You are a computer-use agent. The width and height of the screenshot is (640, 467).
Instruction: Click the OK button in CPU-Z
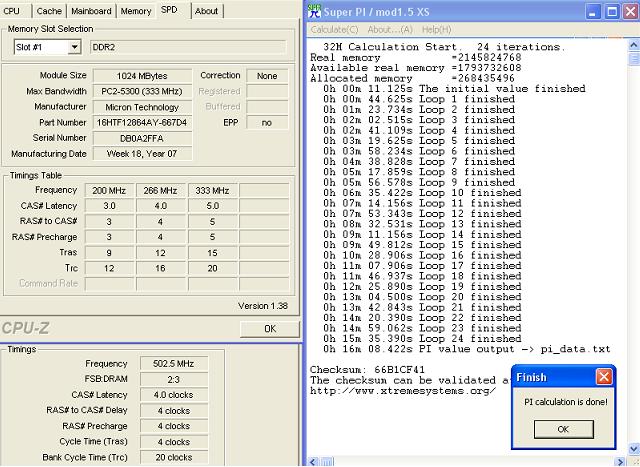coord(269,328)
